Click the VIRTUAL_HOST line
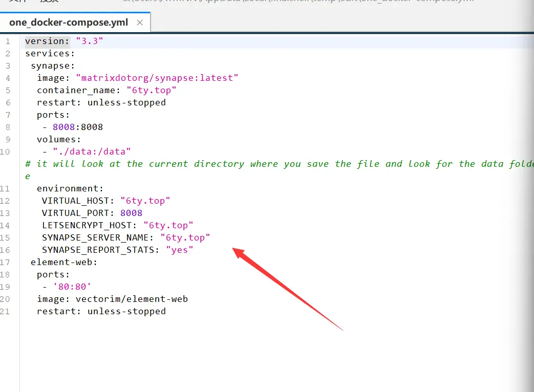Screen dimensions: 534x392 (106, 201)
